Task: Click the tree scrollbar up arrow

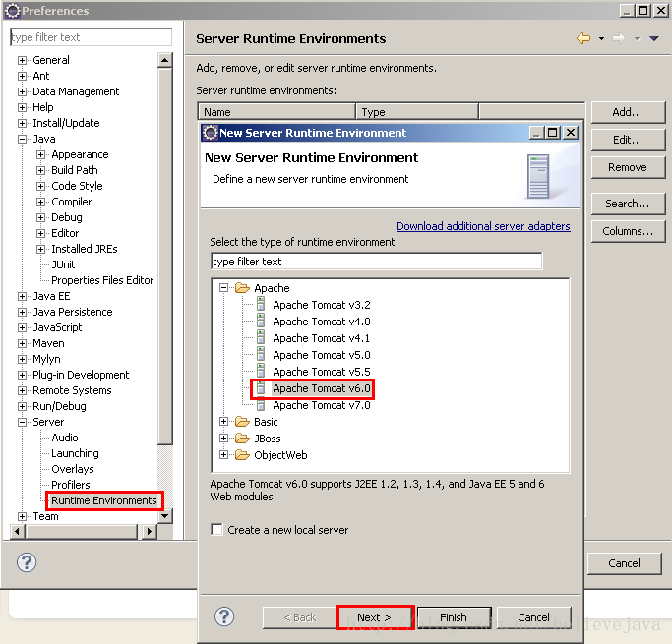Action: pyautogui.click(x=165, y=60)
